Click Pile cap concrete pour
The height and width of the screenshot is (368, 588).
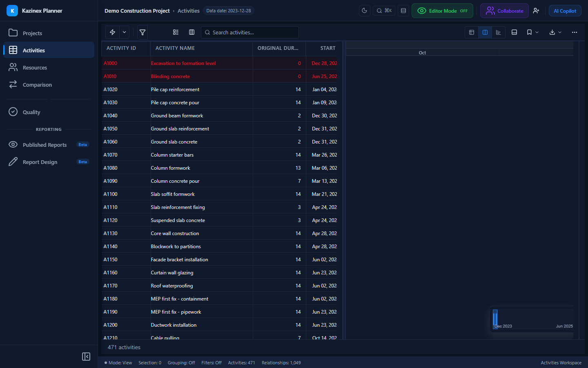click(x=175, y=103)
